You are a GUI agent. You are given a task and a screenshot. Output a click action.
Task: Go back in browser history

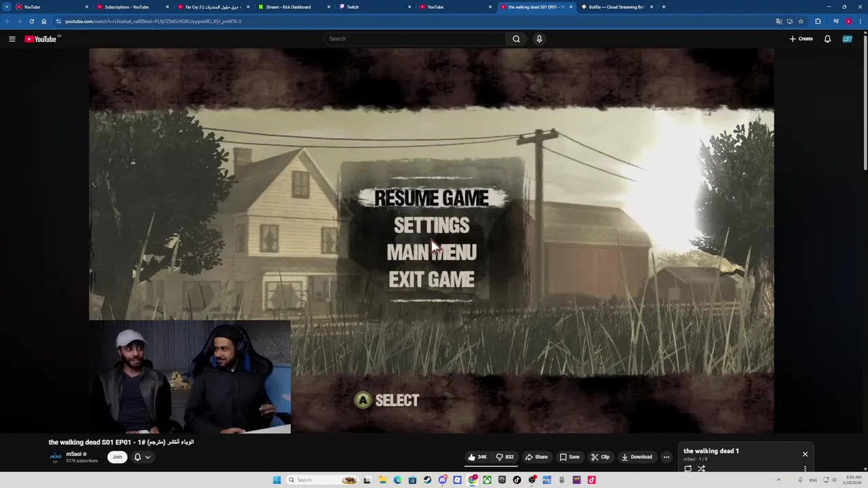(7, 21)
